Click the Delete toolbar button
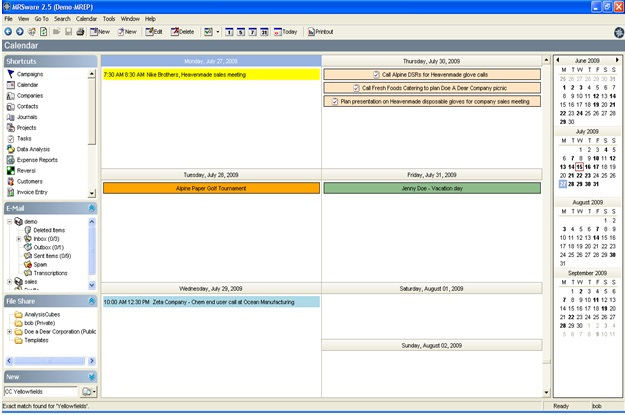 (183, 31)
